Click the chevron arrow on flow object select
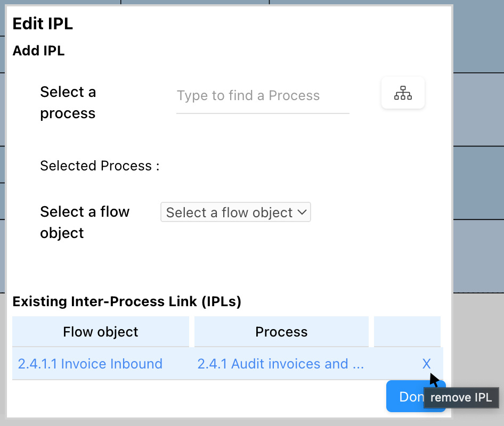Image resolution: width=504 pixels, height=426 pixels. [302, 212]
